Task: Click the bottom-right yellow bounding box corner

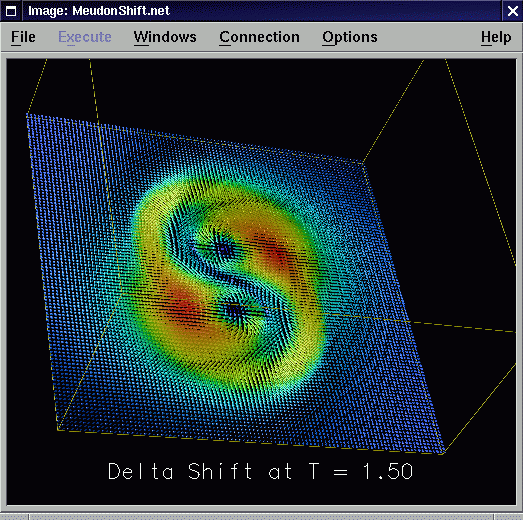Action: 443,453
